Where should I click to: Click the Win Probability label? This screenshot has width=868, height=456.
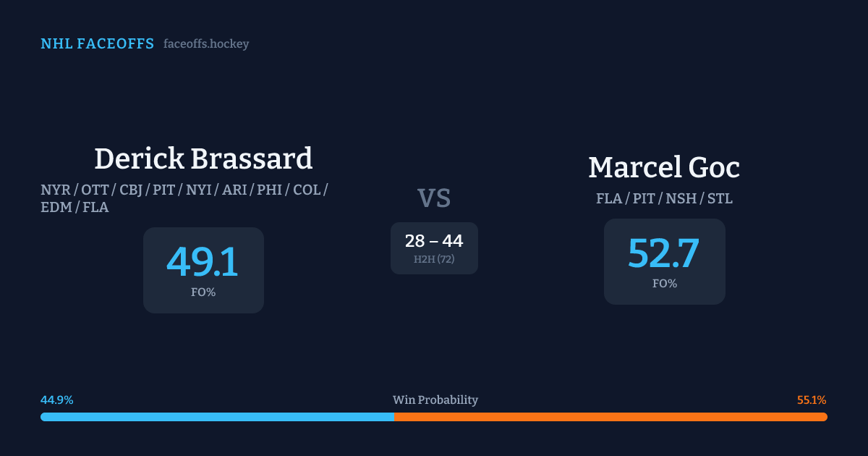pyautogui.click(x=435, y=400)
